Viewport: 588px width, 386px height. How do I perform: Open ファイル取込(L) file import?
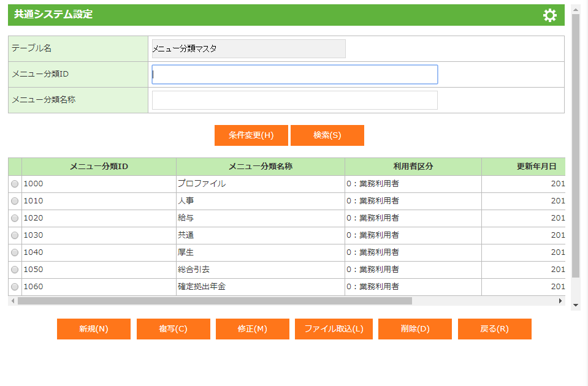pyautogui.click(x=334, y=329)
